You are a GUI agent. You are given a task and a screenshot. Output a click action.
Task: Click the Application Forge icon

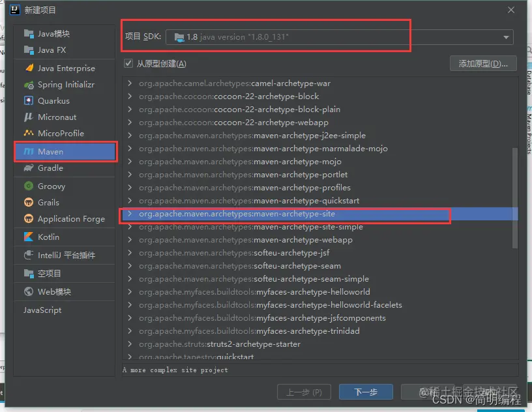pyautogui.click(x=29, y=218)
